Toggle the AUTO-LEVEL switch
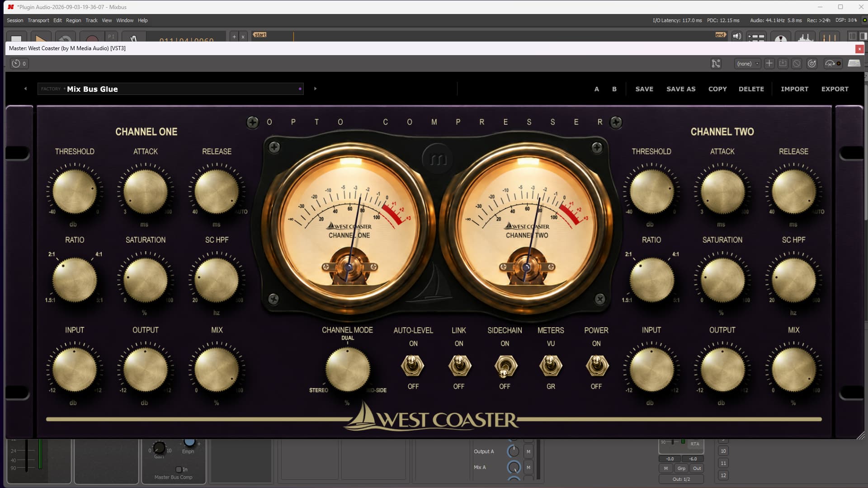The height and width of the screenshot is (488, 868). (412, 365)
